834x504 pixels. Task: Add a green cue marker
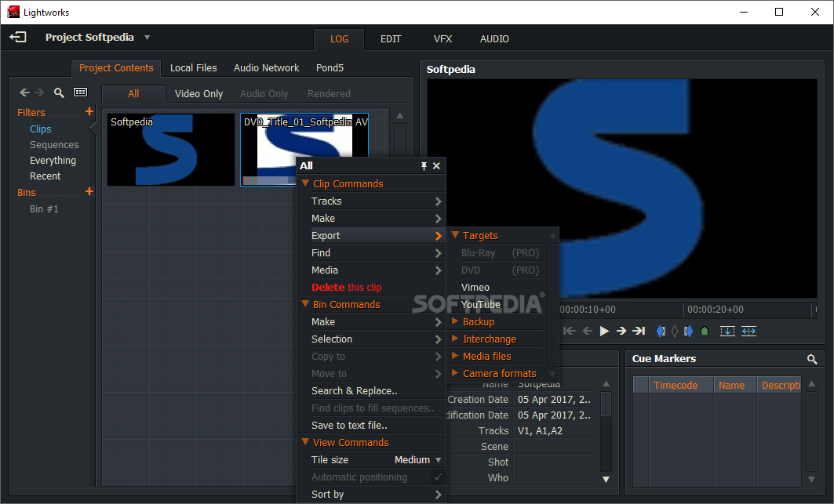pyautogui.click(x=705, y=331)
